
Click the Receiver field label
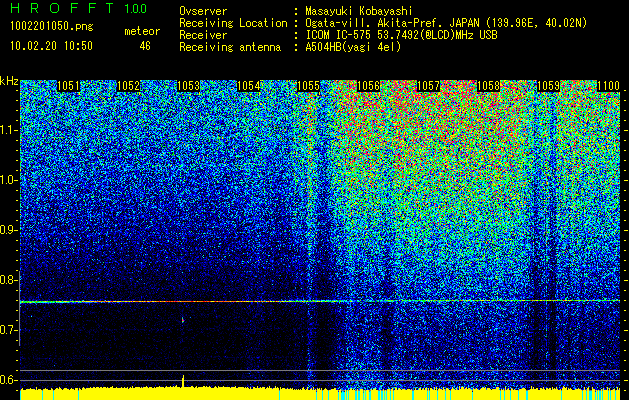203,35
